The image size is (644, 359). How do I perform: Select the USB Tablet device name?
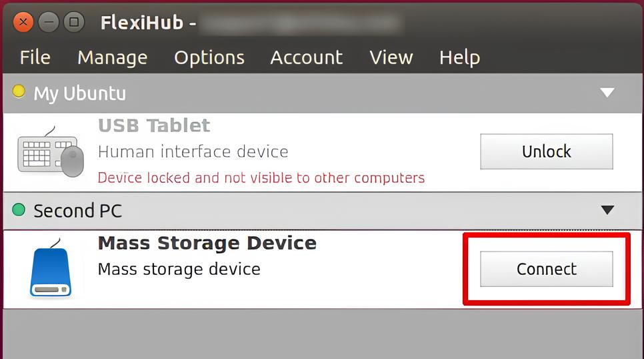pyautogui.click(x=154, y=125)
